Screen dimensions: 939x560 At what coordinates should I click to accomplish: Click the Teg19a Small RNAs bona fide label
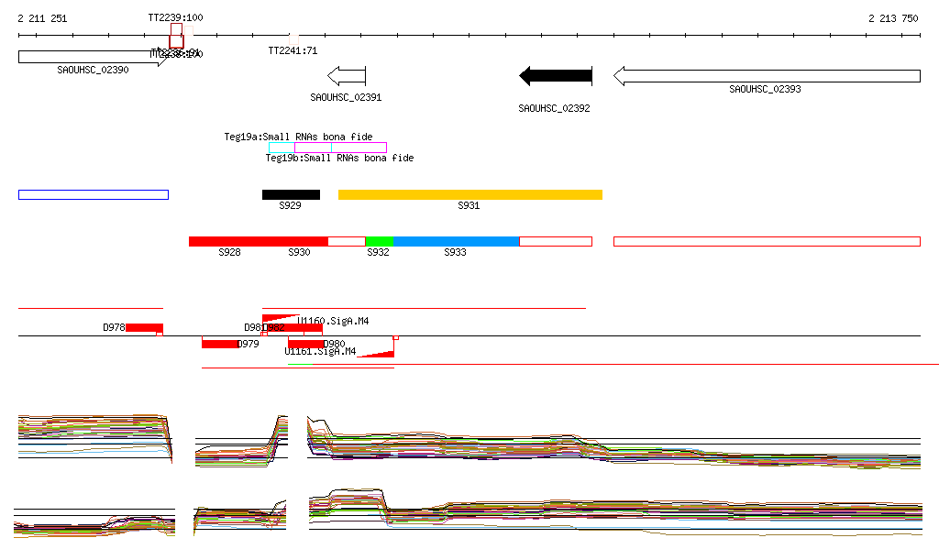point(298,137)
